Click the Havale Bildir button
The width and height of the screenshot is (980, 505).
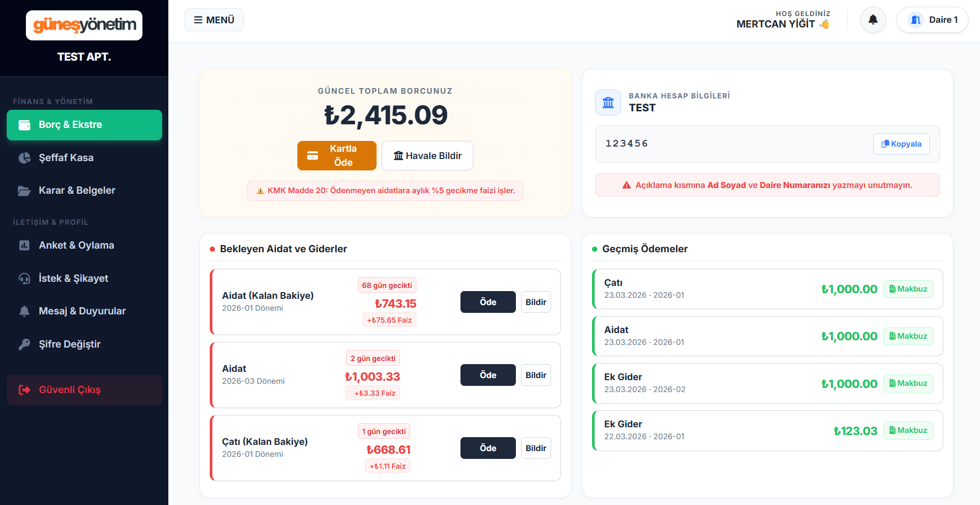coord(427,156)
